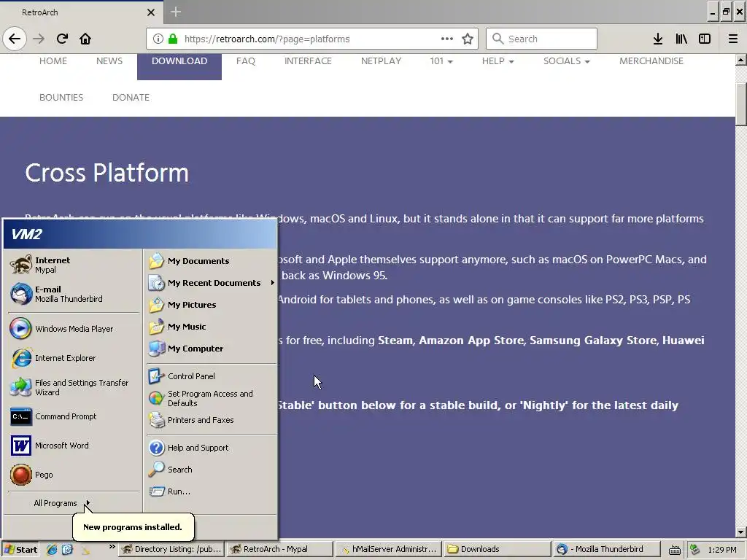Go to HOME in site navigation
Image resolution: width=747 pixels, height=560 pixels.
(x=53, y=61)
